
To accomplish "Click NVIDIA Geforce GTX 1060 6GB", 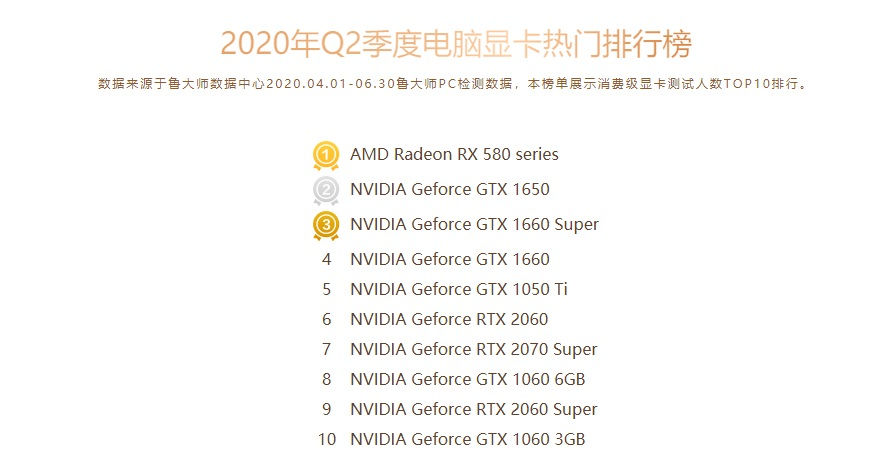I will point(468,379).
